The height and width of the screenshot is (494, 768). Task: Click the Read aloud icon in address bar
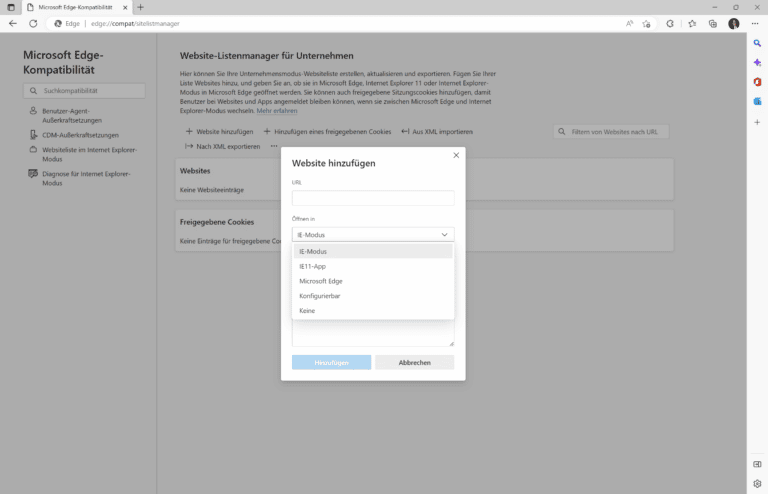pyautogui.click(x=629, y=24)
